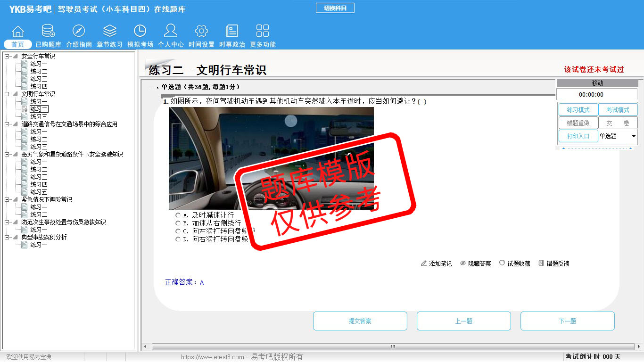Screen dimensions: 644x362
Task: Switch to 考试模式 exam mode
Action: [618, 110]
